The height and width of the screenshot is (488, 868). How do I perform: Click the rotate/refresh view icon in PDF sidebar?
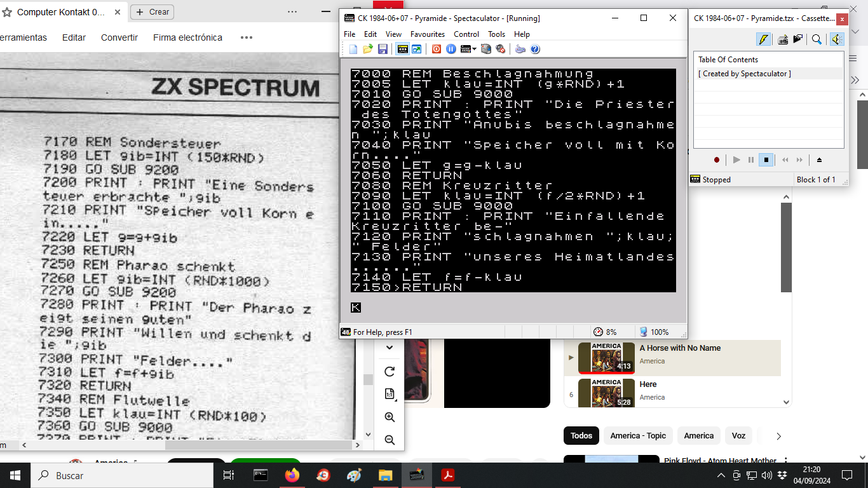(390, 372)
